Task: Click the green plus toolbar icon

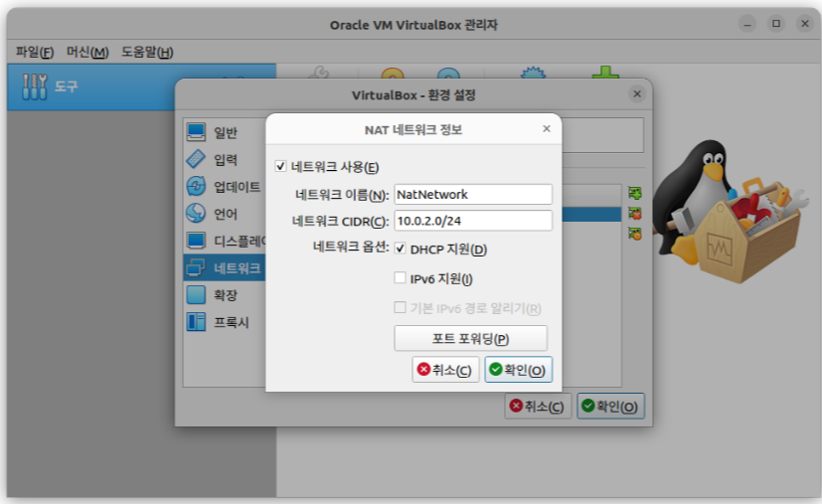Action: 605,73
